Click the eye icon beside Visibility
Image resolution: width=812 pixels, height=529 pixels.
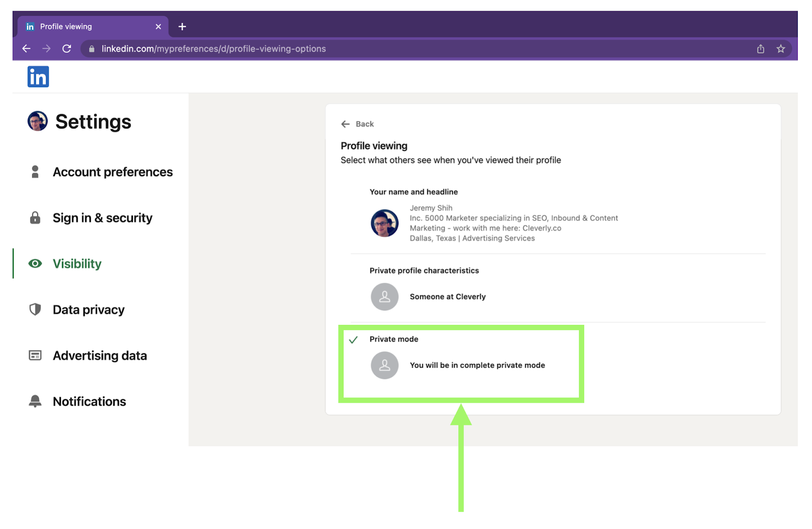35,263
